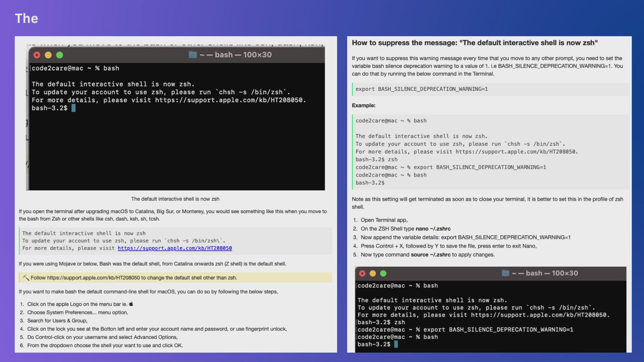This screenshot has width=644, height=362.
Task: Click the bold "nano ~/.zshrc" text
Action: [x=433, y=229]
